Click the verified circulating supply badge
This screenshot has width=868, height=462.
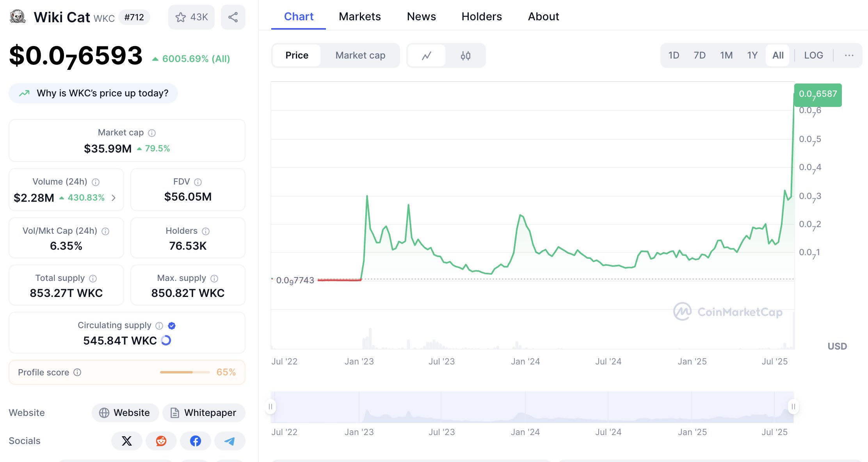pos(172,325)
